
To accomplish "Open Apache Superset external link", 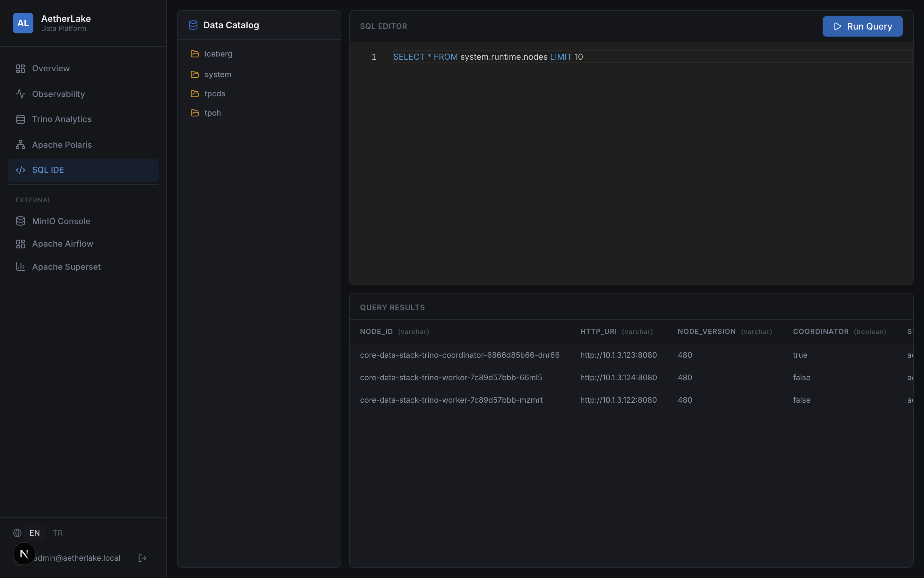I will pyautogui.click(x=83, y=267).
